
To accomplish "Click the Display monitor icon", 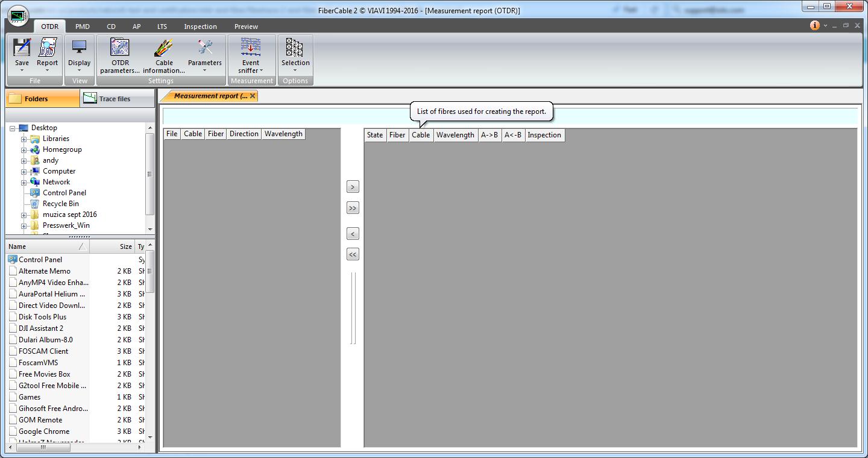I will coord(79,47).
